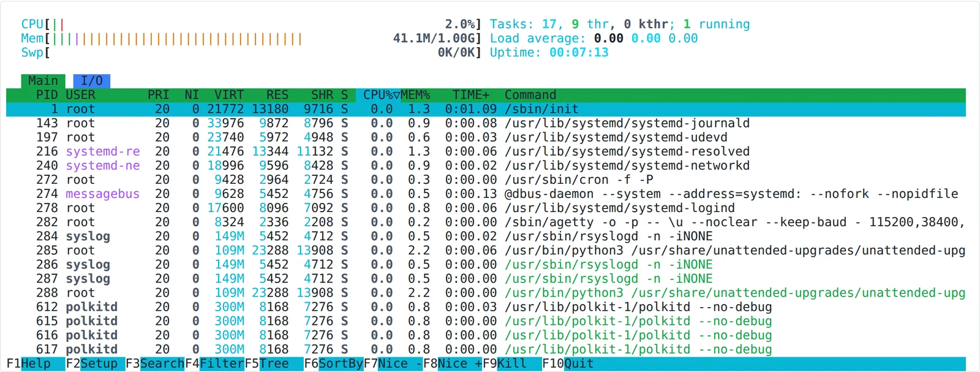
Task: Click F10 Quit button
Action: pyautogui.click(x=568, y=363)
